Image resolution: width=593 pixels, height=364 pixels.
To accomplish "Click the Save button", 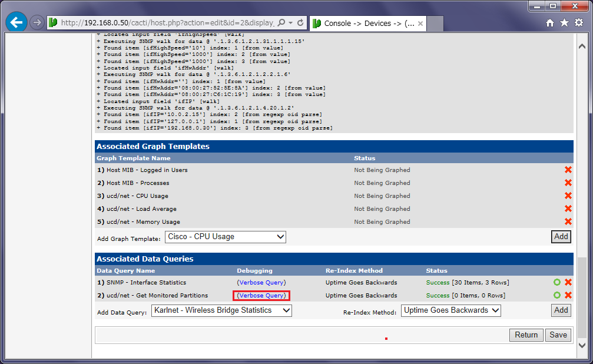I will click(558, 335).
